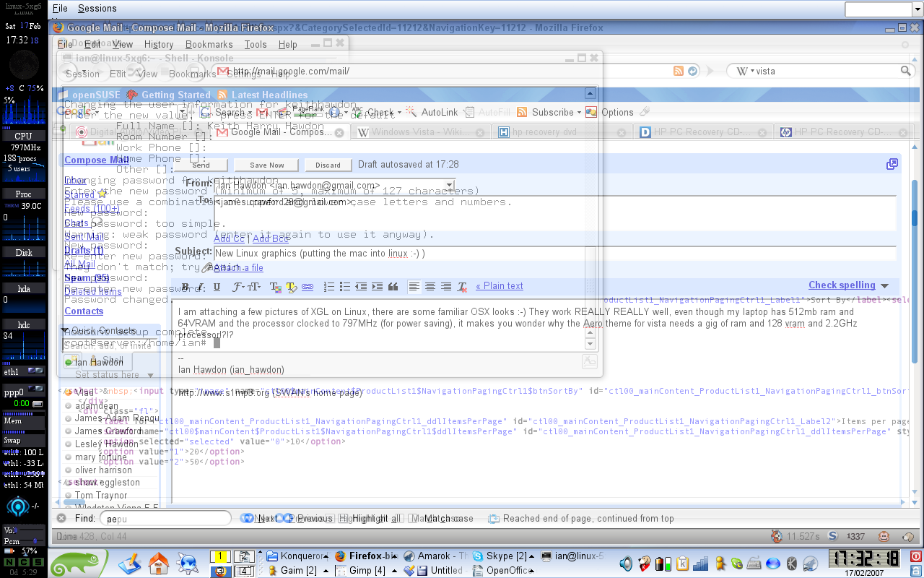The image size is (924, 578).
Task: Open Firefox's Tools menu
Action: 256,44
